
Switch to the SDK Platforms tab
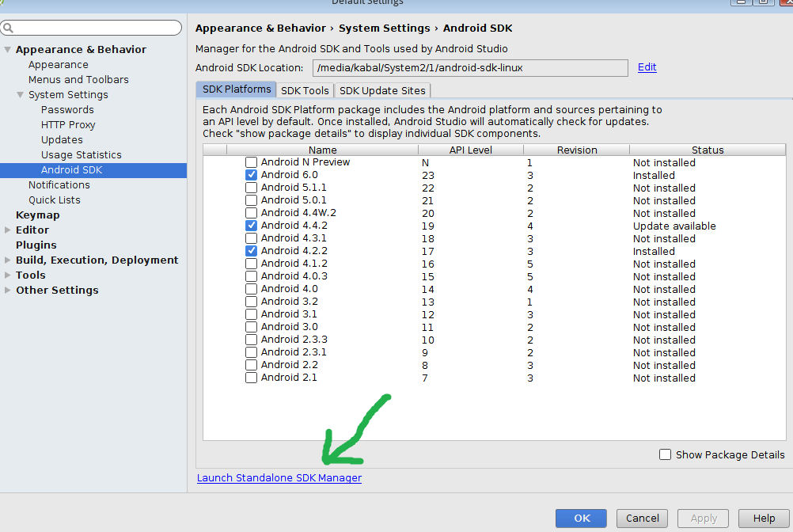236,89
